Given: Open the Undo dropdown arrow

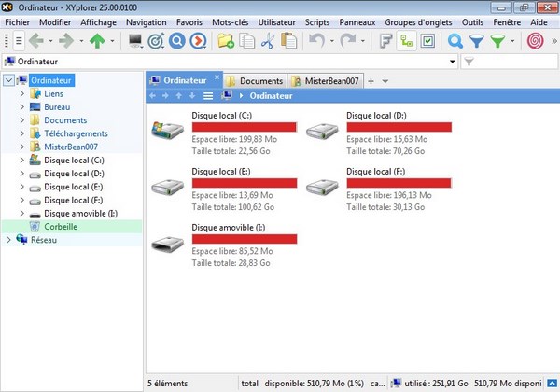Looking at the screenshot, I should tap(331, 41).
